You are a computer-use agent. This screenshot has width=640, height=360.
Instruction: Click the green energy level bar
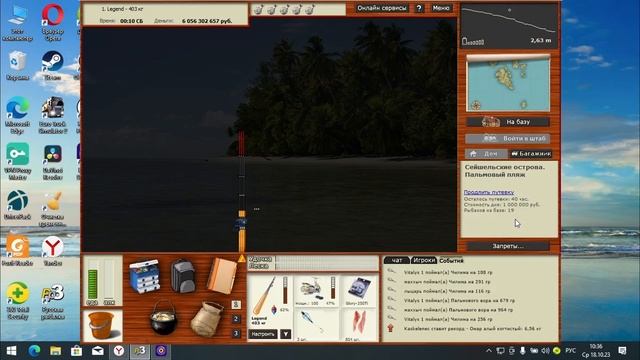93,284
